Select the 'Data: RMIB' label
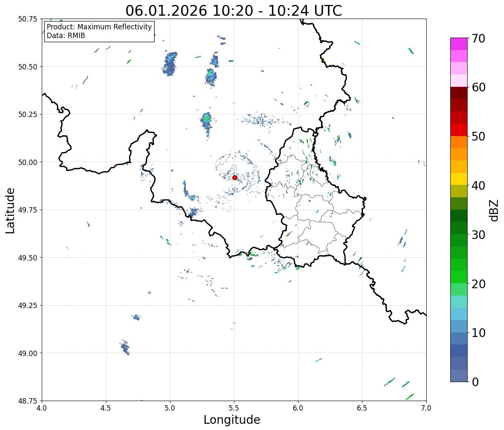 (x=66, y=36)
